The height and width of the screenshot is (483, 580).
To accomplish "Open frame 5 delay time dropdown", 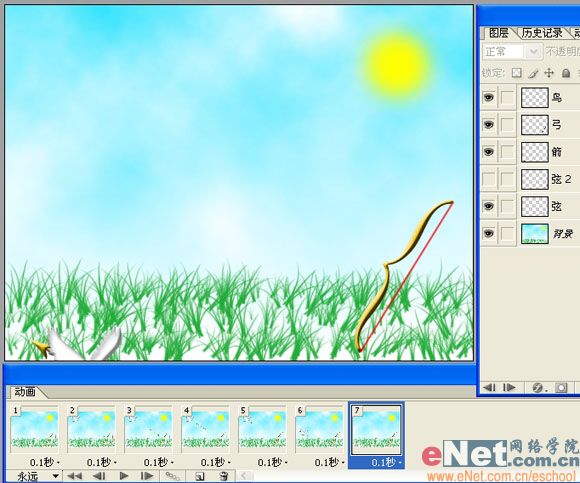I will 273,462.
